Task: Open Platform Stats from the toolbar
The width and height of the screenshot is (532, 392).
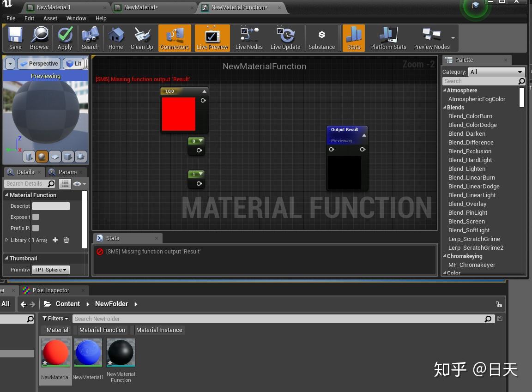Action: tap(387, 38)
